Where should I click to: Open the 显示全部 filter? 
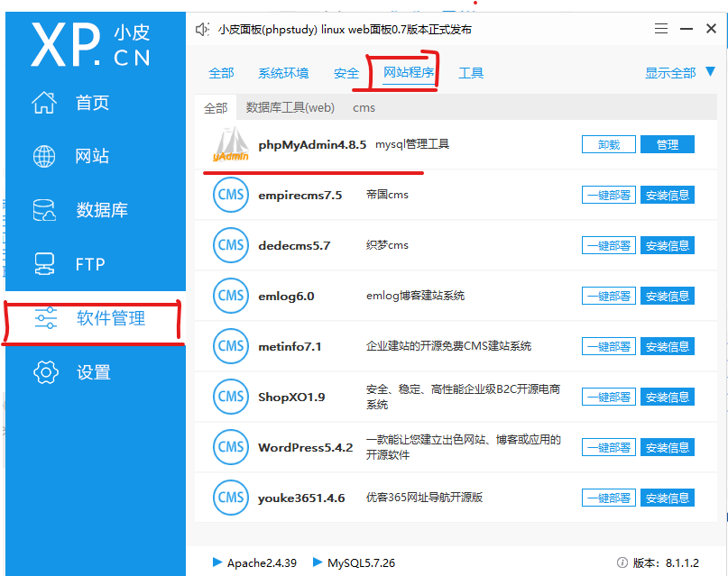(670, 73)
